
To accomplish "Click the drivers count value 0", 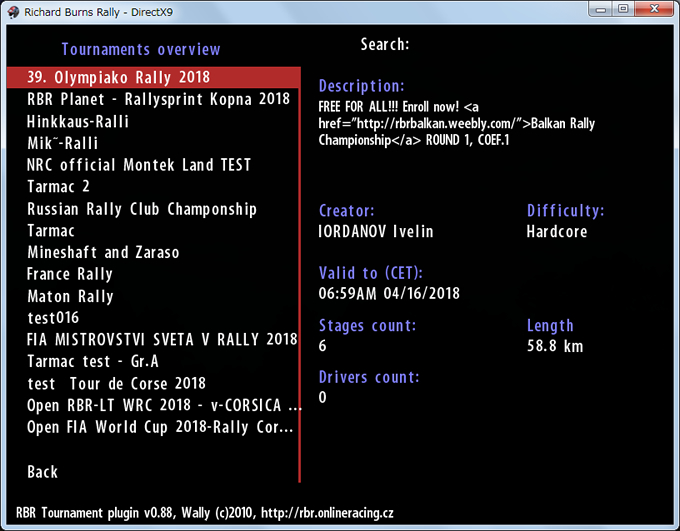I will (x=322, y=397).
